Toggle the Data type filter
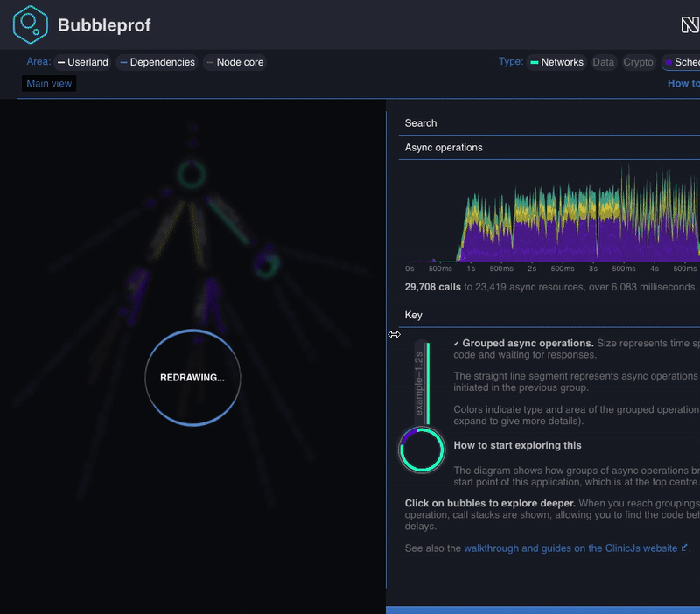This screenshot has height=614, width=700. (x=603, y=62)
